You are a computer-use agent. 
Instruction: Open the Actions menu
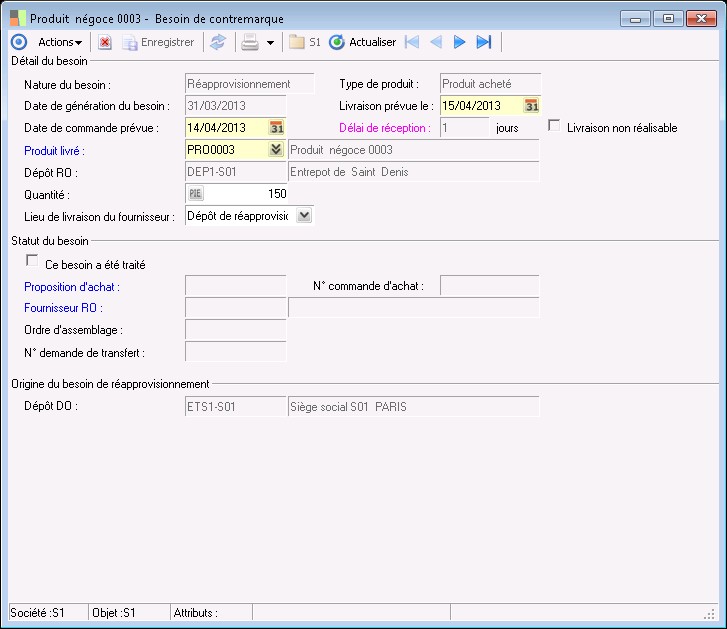tap(59, 42)
